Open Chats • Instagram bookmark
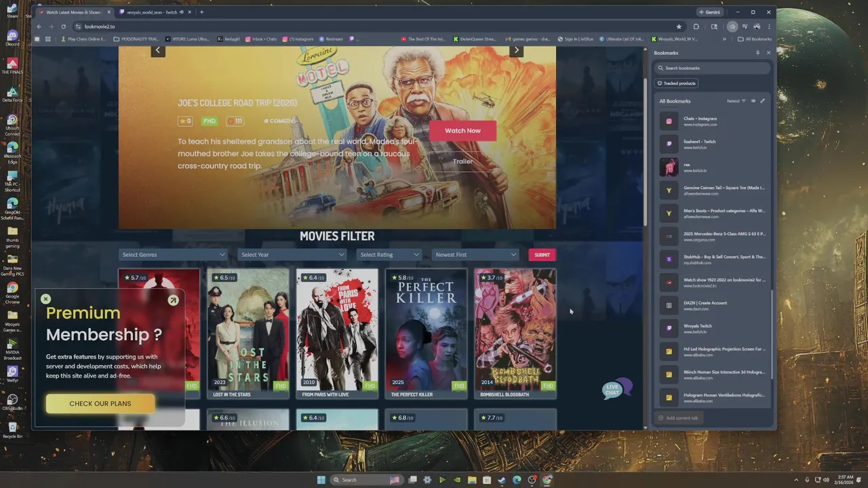The image size is (868, 488). [713, 121]
